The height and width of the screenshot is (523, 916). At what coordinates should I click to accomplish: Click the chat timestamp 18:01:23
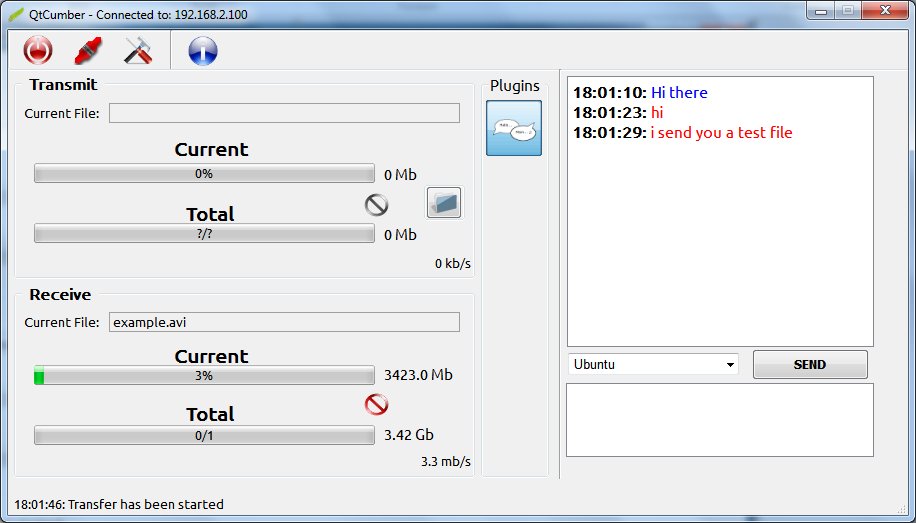click(610, 112)
